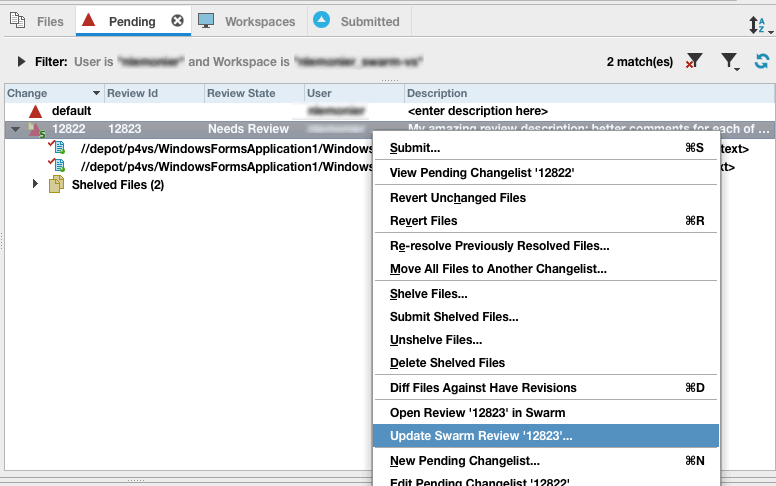
Task: Open the filter funnel dropdown
Action: coord(730,62)
